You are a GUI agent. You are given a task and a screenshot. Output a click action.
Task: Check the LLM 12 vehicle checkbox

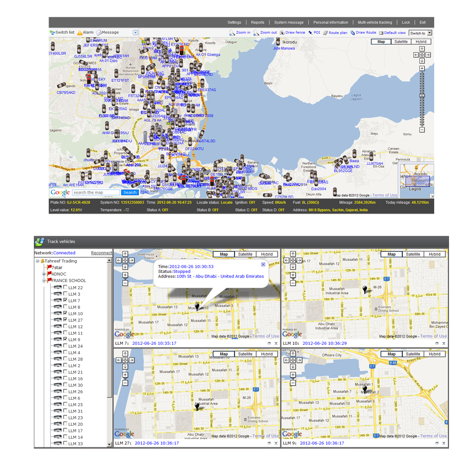pos(65,326)
